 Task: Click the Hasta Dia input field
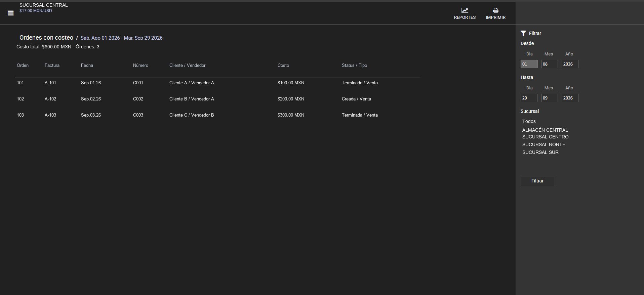coord(529,98)
